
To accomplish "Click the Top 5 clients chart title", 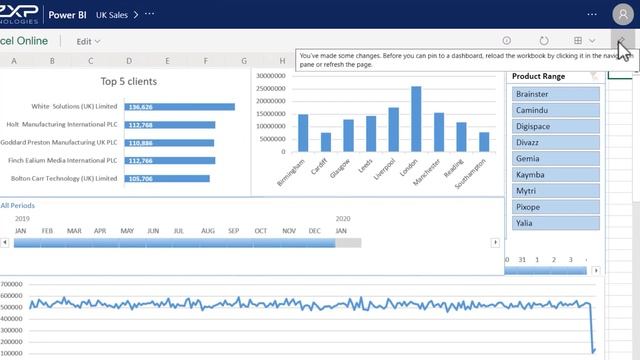I will 129,81.
